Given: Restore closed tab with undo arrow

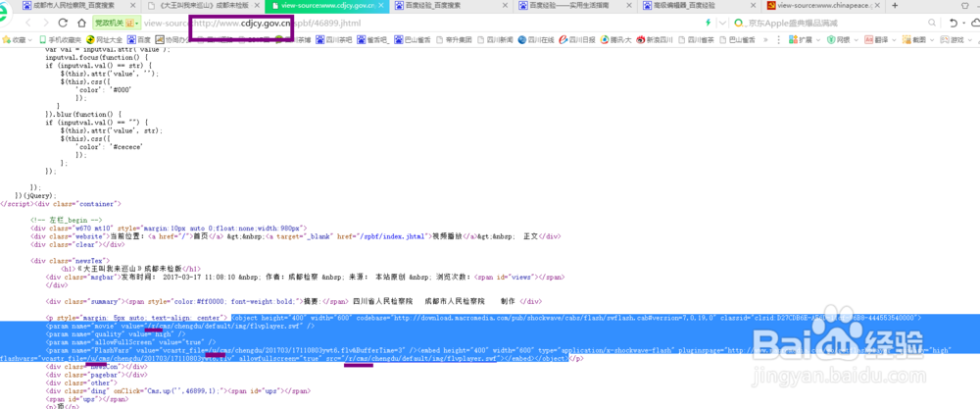Looking at the screenshot, I should click(x=953, y=23).
